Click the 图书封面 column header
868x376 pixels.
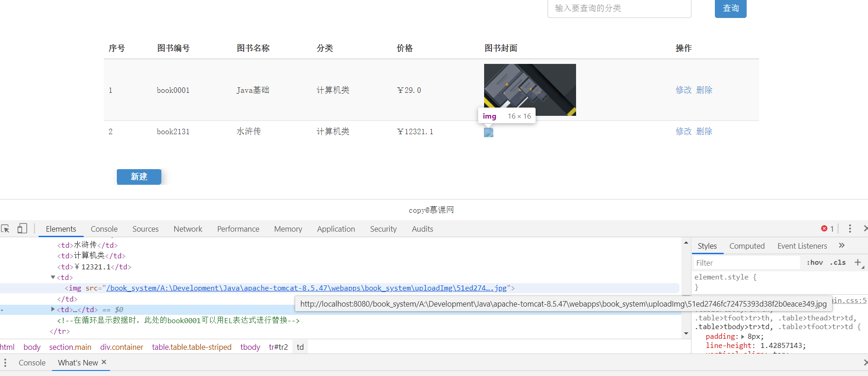point(501,48)
